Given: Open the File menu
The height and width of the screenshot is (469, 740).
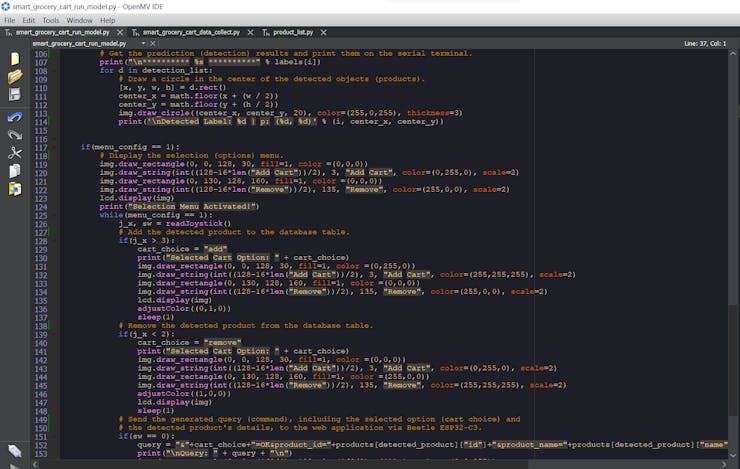Looking at the screenshot, I should [x=8, y=20].
